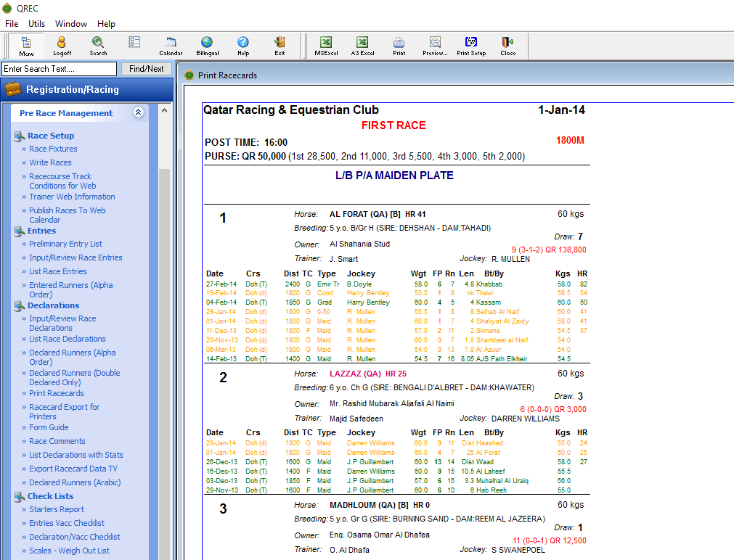Open the Search toolbar icon
The image size is (734, 560).
click(98, 46)
